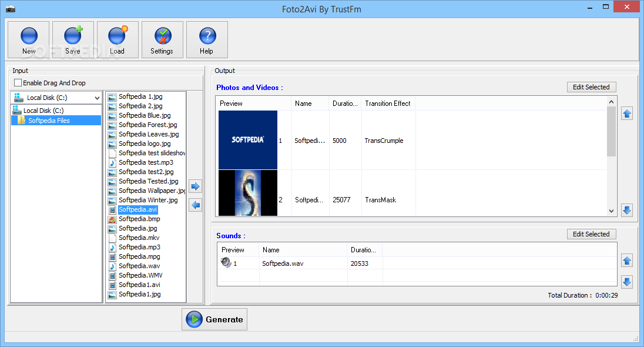
Task: Select file Softpedia.mpg
Action: click(139, 257)
